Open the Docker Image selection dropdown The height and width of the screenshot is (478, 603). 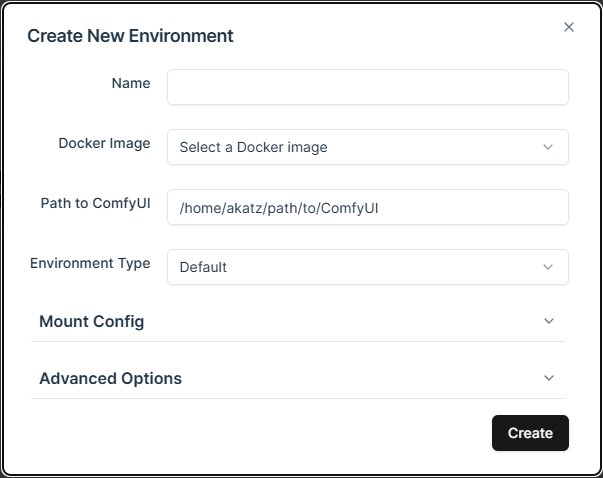pos(367,147)
